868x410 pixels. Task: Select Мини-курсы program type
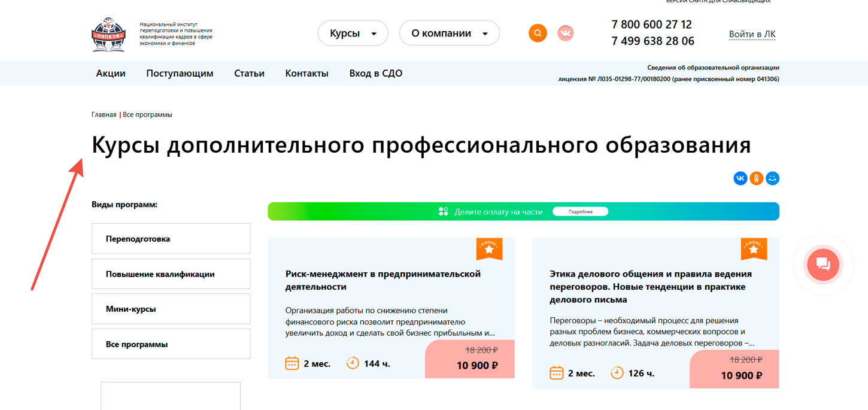[x=171, y=309]
